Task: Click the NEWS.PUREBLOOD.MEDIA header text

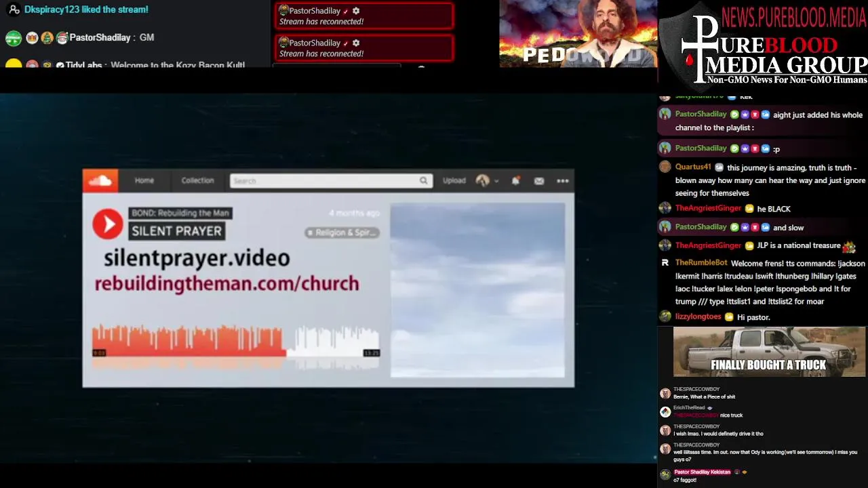Action: click(x=793, y=17)
